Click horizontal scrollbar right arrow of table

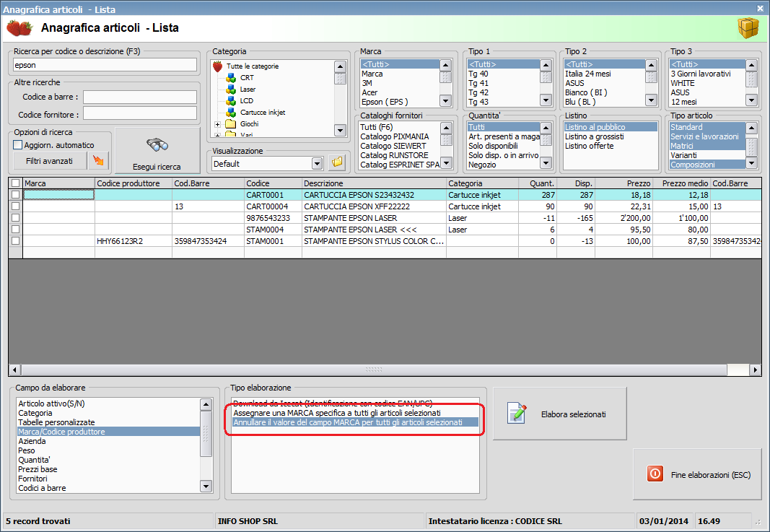tap(756, 370)
